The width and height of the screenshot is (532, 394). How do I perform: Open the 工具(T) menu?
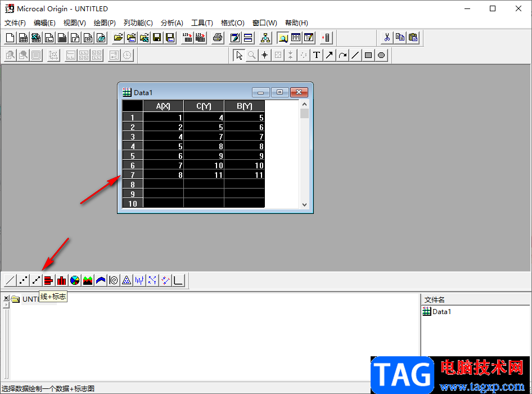[x=202, y=23]
